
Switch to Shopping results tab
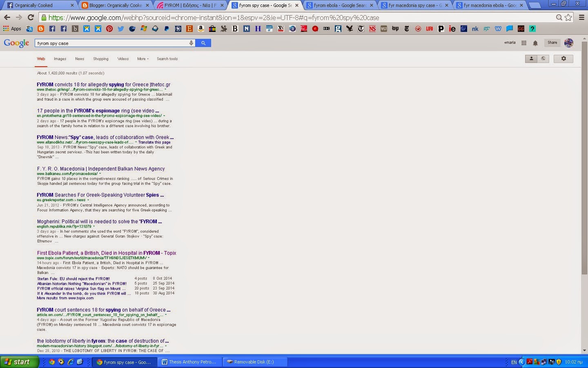pos(101,59)
